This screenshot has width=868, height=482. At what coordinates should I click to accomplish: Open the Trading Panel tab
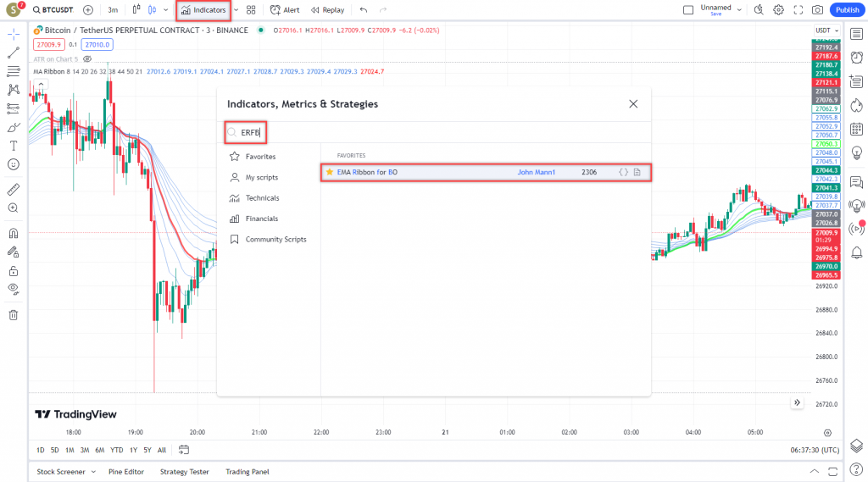pyautogui.click(x=247, y=472)
